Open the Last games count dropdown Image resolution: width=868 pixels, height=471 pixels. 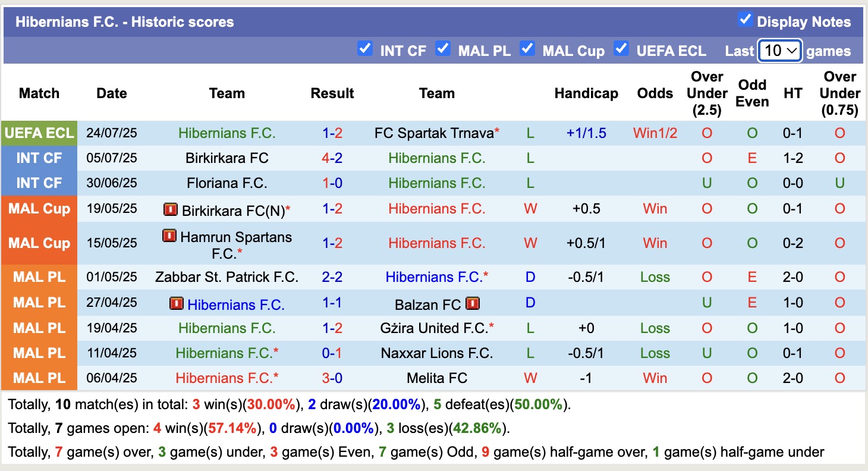(780, 51)
